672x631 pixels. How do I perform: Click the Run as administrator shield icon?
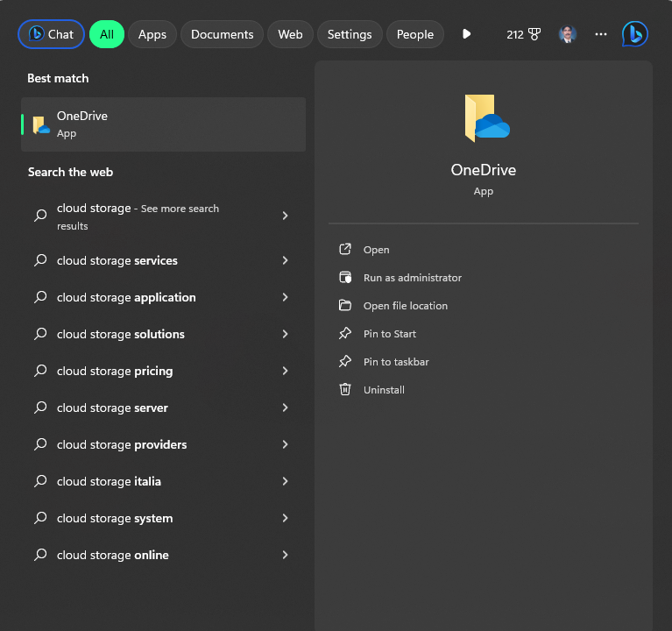pos(345,277)
